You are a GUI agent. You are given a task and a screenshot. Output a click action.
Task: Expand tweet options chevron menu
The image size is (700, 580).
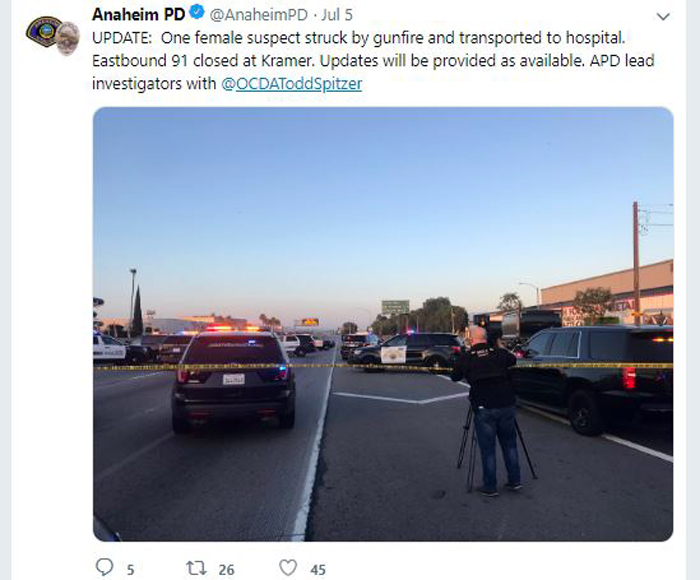tap(663, 17)
